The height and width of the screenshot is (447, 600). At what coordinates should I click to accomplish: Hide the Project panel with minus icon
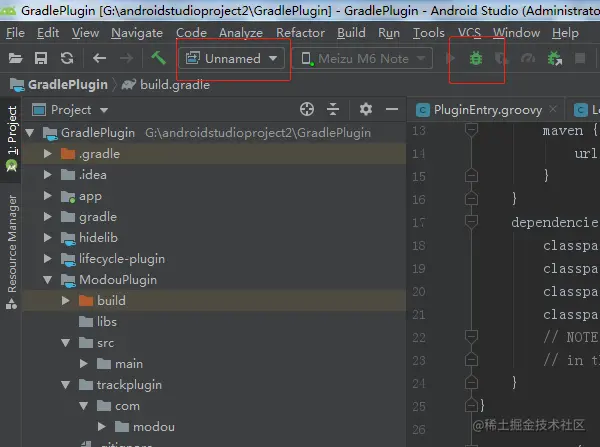(389, 109)
